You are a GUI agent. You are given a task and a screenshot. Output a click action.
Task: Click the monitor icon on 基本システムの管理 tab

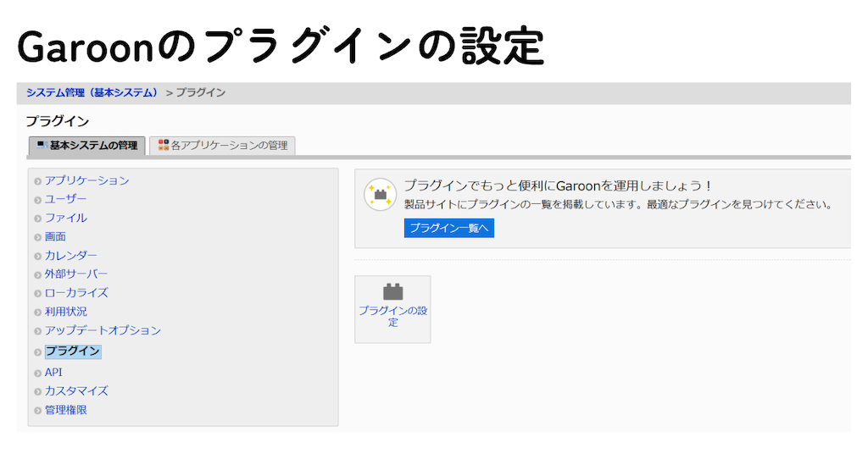[x=41, y=145]
